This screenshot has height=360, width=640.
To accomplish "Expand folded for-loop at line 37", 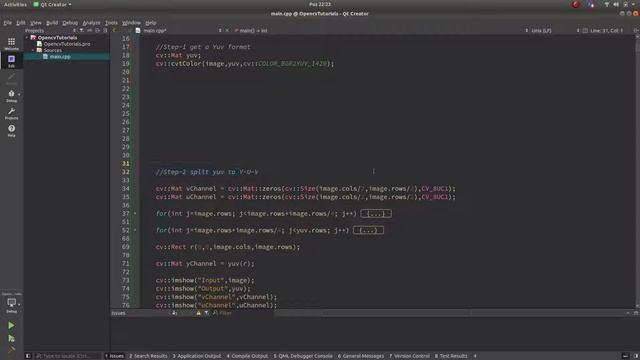I will click(135, 213).
